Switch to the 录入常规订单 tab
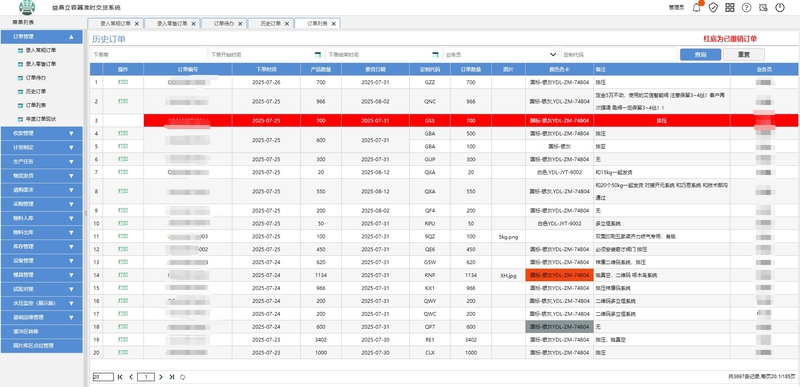The height and width of the screenshot is (387, 800). [x=115, y=23]
